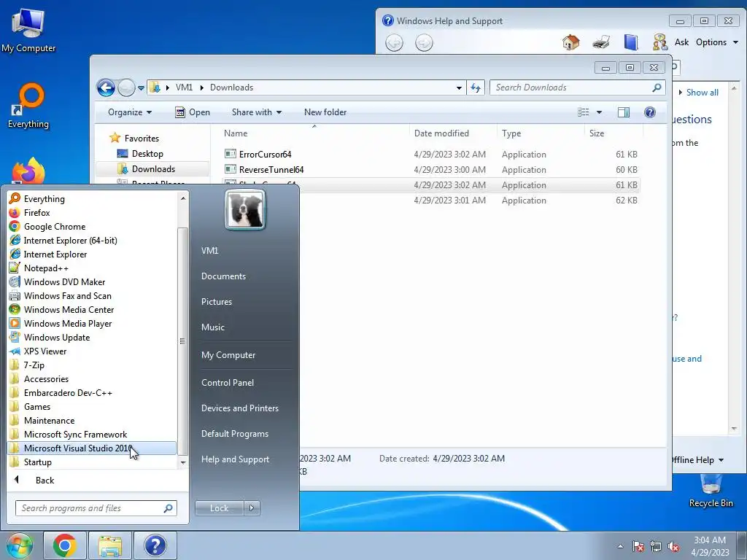
Task: Open the Options dropdown in Help window
Action: coord(717,42)
